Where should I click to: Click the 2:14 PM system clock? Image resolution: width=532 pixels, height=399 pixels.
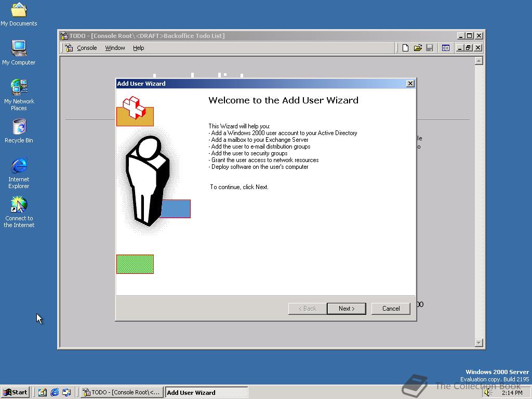point(512,393)
